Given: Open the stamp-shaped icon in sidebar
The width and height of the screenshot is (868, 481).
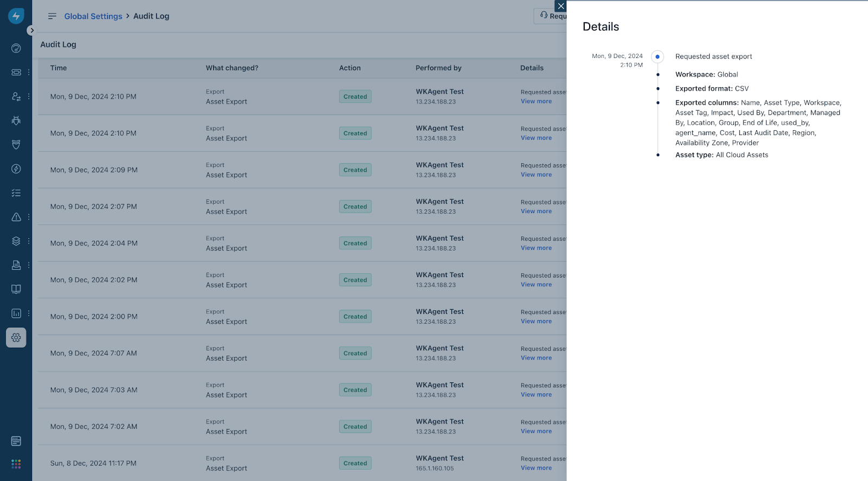Looking at the screenshot, I should [16, 265].
